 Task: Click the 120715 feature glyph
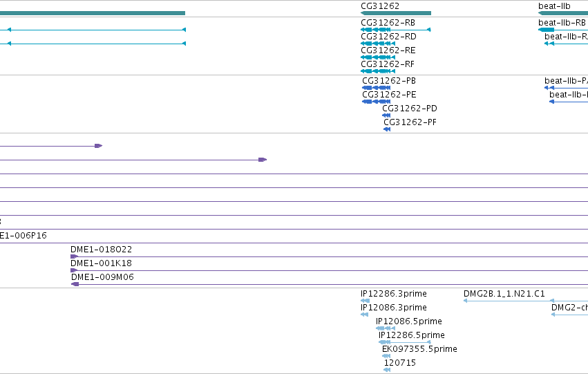point(387,371)
